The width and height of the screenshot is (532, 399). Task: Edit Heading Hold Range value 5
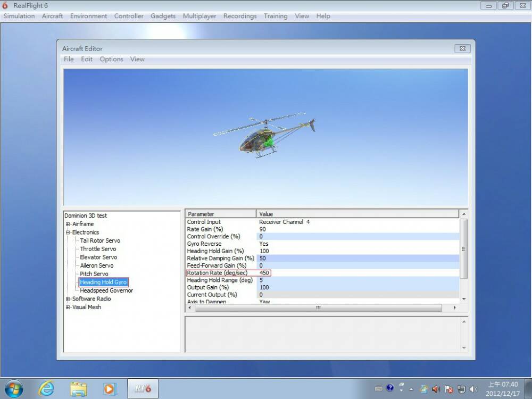pyautogui.click(x=358, y=280)
